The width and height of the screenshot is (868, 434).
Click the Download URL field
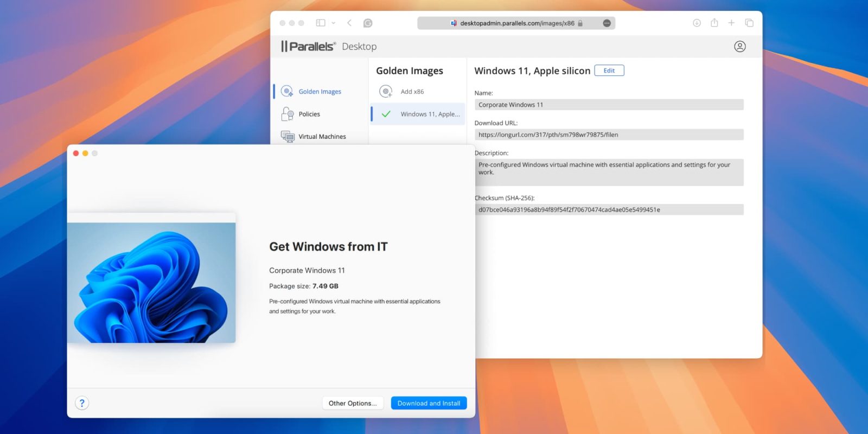tap(608, 135)
